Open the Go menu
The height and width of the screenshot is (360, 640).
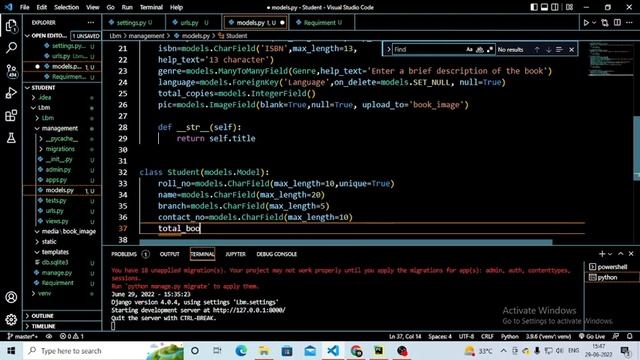(110, 7)
